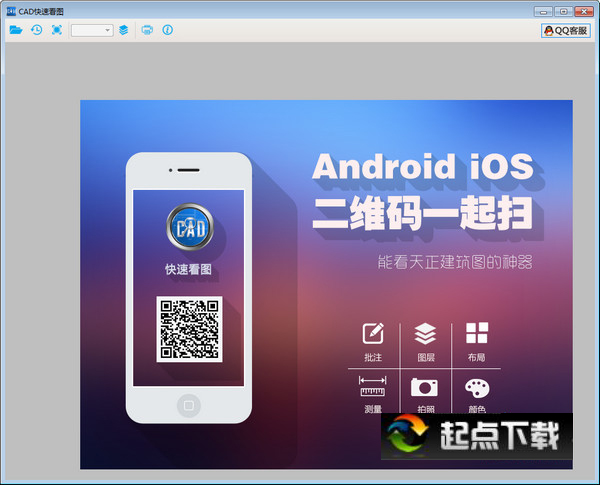Open the about information icon
Image resolution: width=600 pixels, height=485 pixels.
click(168, 30)
